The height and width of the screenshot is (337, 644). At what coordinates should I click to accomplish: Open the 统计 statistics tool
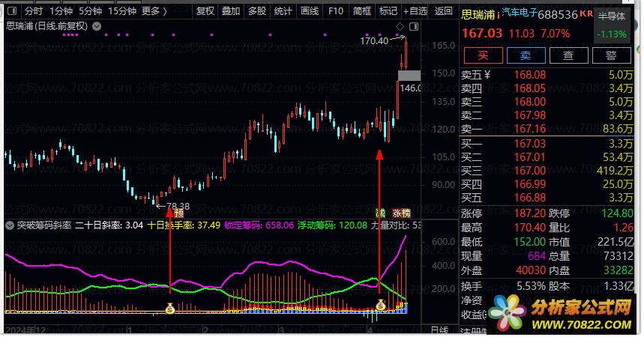click(283, 11)
